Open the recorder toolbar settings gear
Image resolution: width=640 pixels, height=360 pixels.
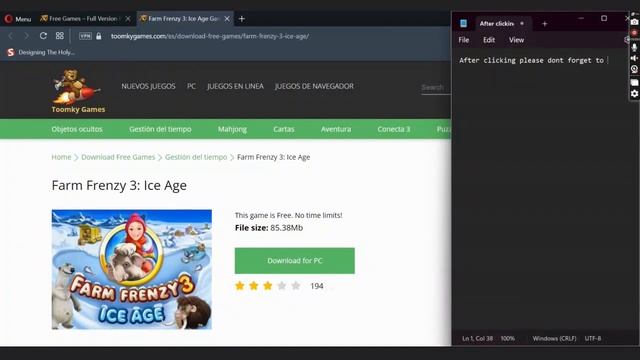634,93
